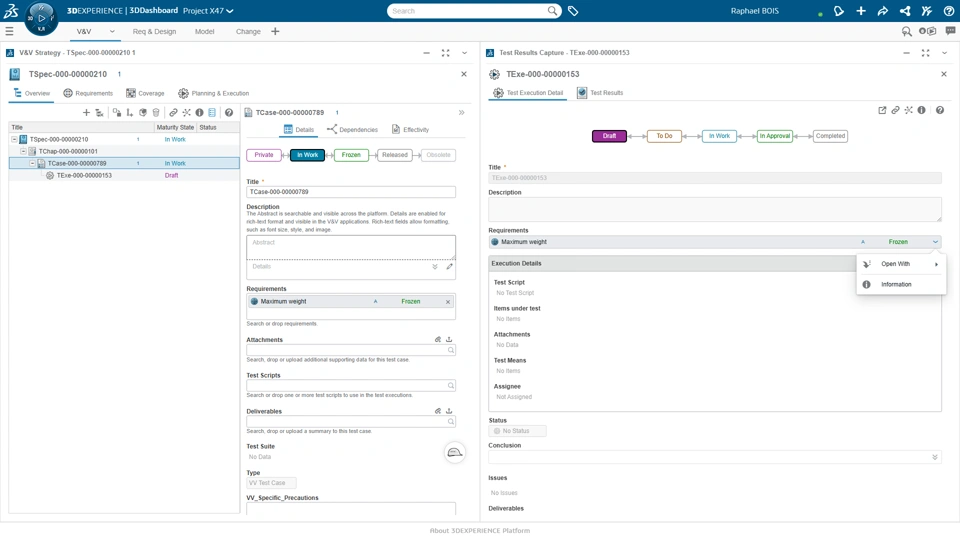The width and height of the screenshot is (960, 540).
Task: Open the hamburger menu under the compass
Action: (9, 31)
